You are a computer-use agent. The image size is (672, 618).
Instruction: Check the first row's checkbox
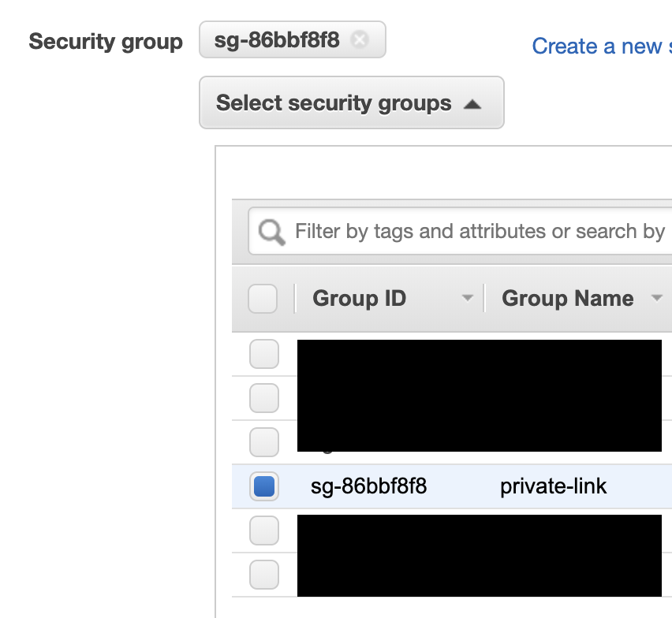pos(264,354)
